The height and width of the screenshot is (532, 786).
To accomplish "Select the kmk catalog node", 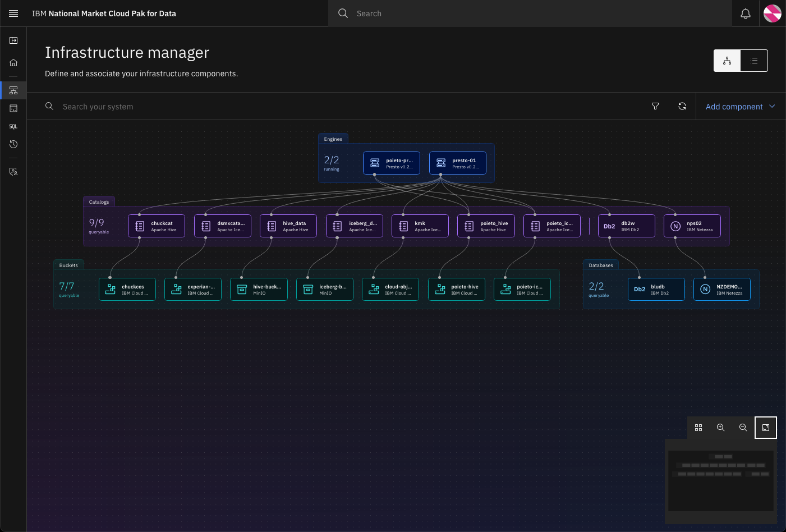I will (420, 226).
